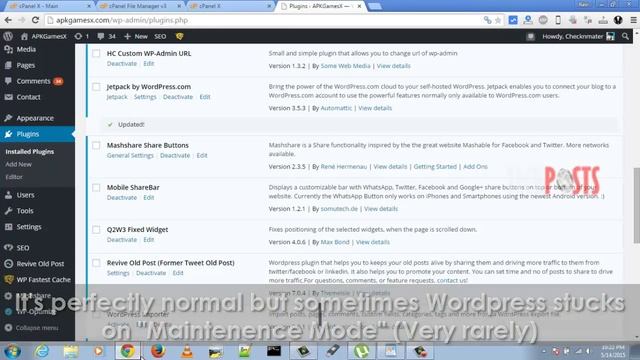Open uTorrent from the taskbar
The height and width of the screenshot is (360, 640).
point(361,351)
